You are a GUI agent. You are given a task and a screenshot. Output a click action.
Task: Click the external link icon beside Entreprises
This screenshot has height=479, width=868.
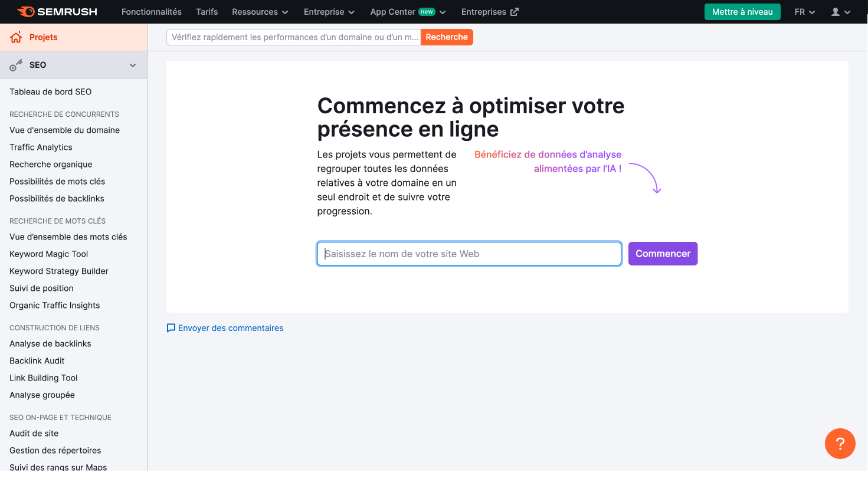coord(515,12)
